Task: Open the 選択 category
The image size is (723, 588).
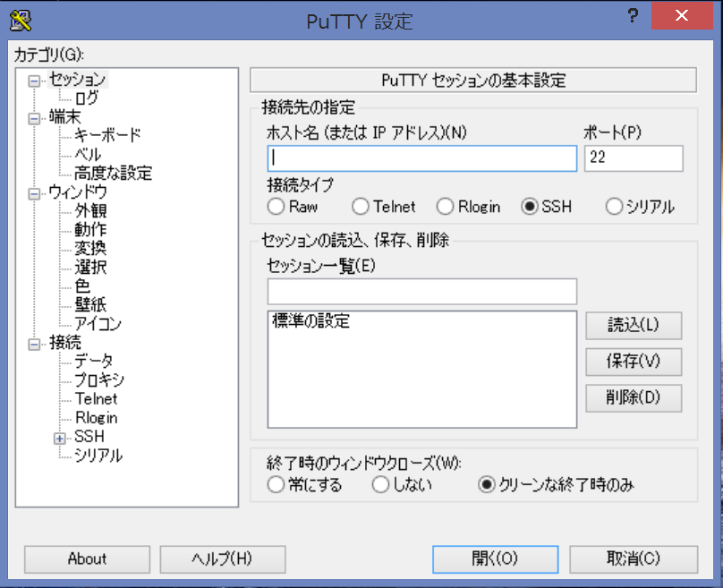Action: click(91, 267)
